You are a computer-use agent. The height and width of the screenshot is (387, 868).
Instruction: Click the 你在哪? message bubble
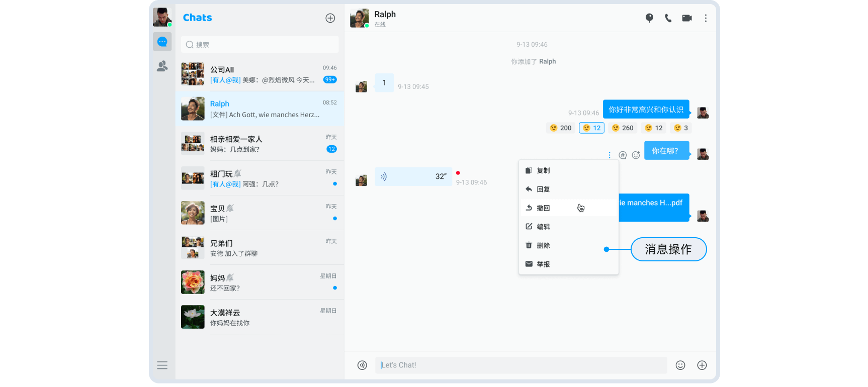tap(666, 151)
